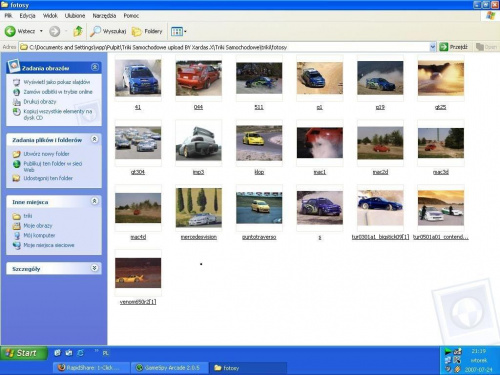The width and height of the screenshot is (500, 375).
Task: Select the thumbnail named gt304
Action: (x=138, y=143)
